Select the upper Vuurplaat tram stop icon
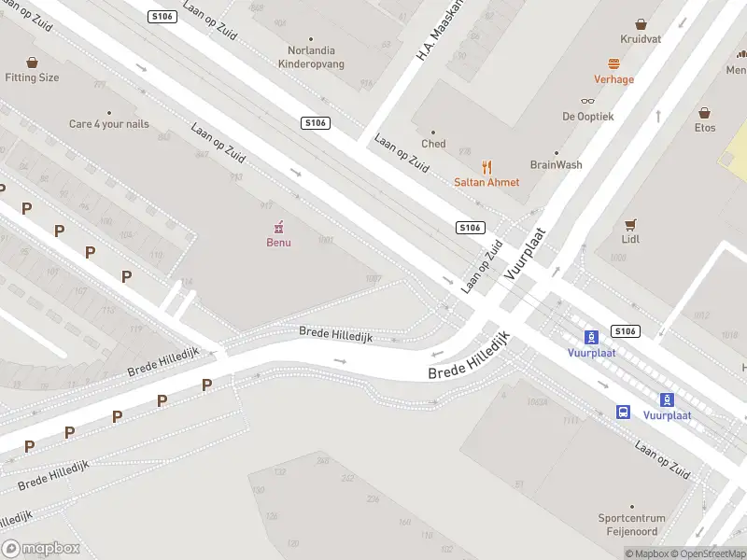This screenshot has width=747, height=560. 591,338
